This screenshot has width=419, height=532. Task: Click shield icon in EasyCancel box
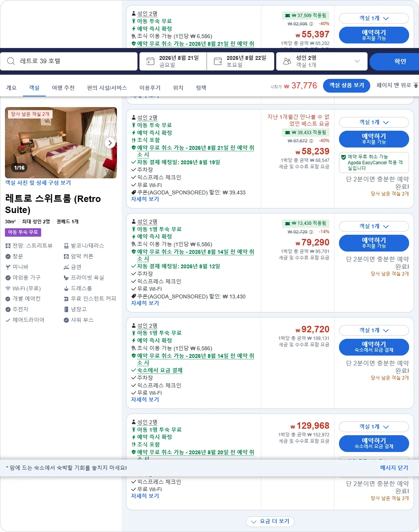pos(344,157)
